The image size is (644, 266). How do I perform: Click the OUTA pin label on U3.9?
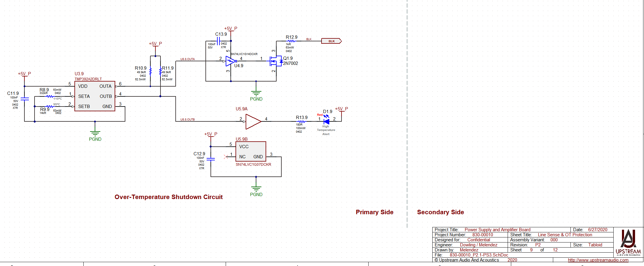(x=105, y=86)
